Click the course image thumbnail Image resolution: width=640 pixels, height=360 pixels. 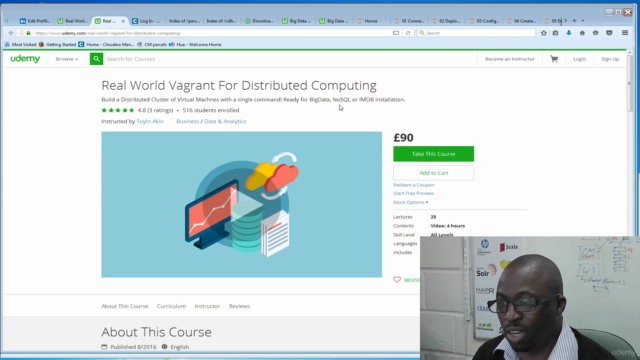(x=242, y=204)
